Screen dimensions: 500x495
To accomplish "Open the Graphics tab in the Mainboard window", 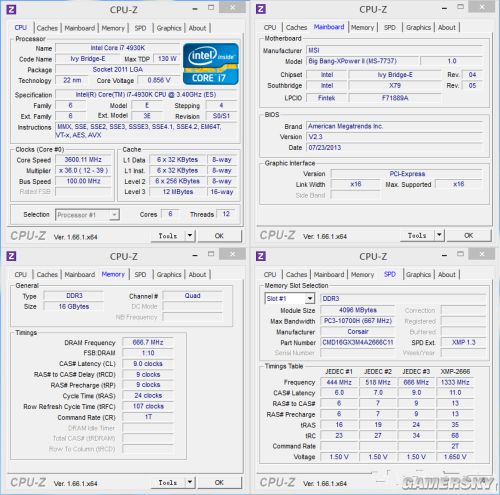I will click(x=418, y=28).
